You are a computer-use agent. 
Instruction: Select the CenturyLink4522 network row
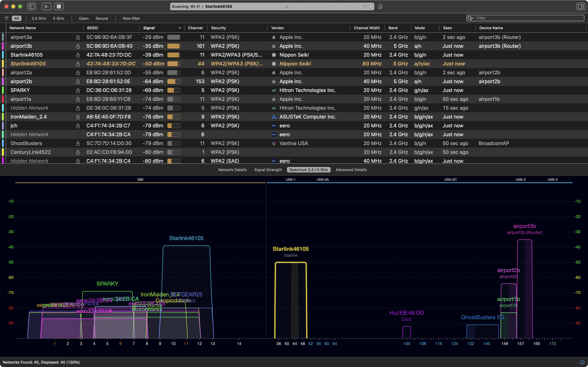[x=294, y=152]
